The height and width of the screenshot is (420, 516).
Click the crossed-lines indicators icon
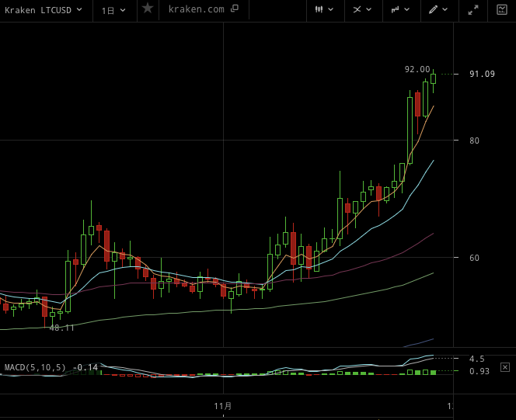(357, 9)
